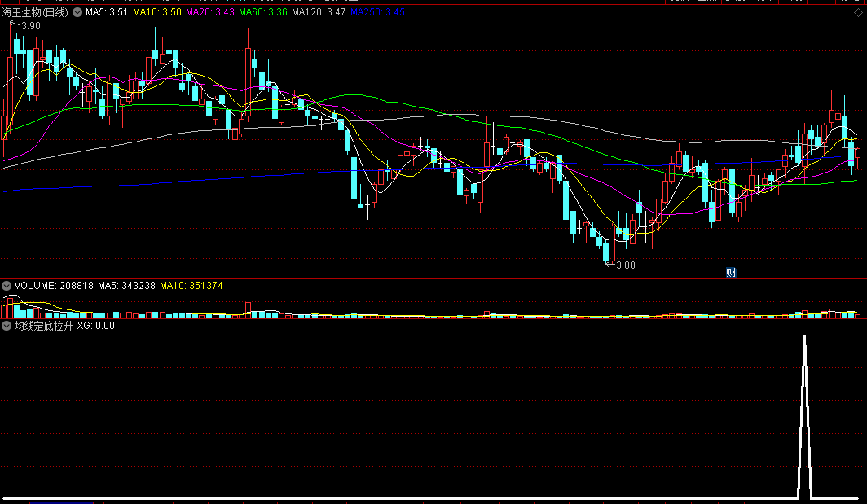
Task: Click the XG: 0.00 value label
Action: [x=95, y=326]
